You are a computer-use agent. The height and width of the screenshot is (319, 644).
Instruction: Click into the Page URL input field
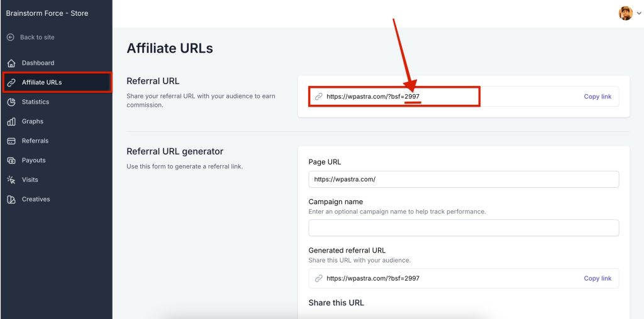[464, 179]
